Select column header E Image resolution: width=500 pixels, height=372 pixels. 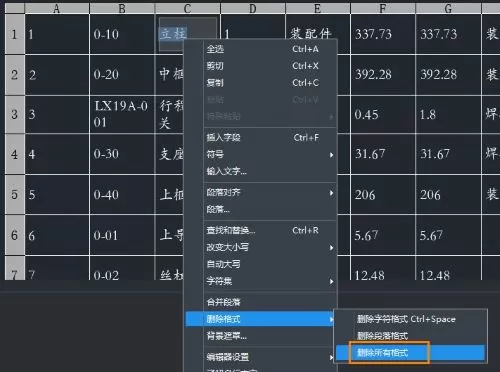point(318,9)
